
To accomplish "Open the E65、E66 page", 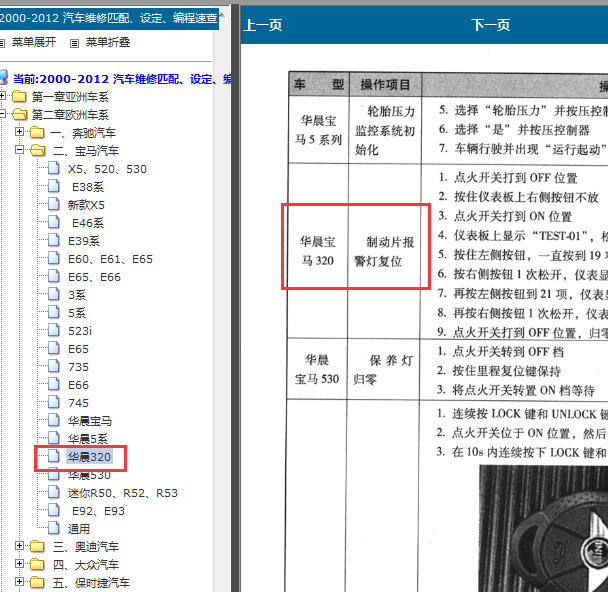I will pos(95,277).
